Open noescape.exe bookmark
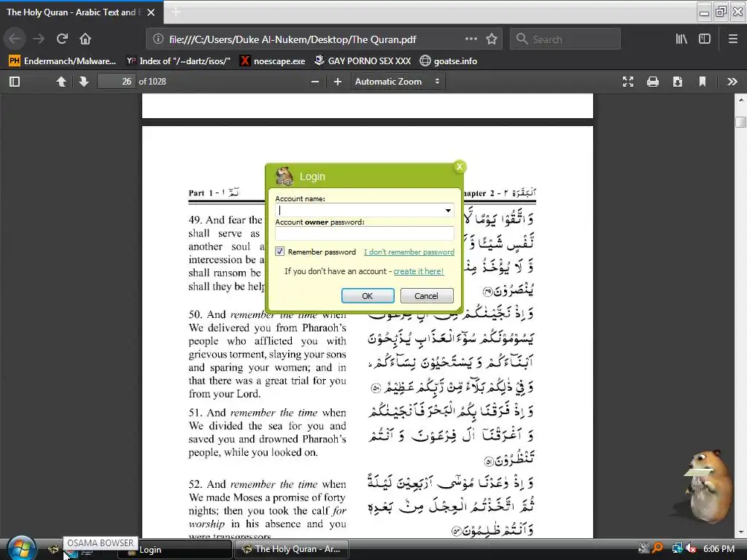This screenshot has width=747, height=560. (x=273, y=61)
